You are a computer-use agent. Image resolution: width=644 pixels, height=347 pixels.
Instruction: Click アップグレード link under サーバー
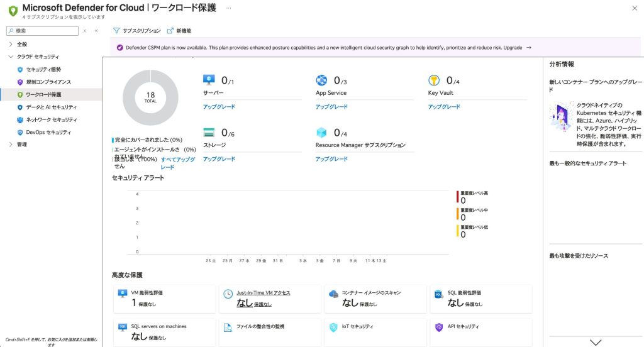click(219, 107)
